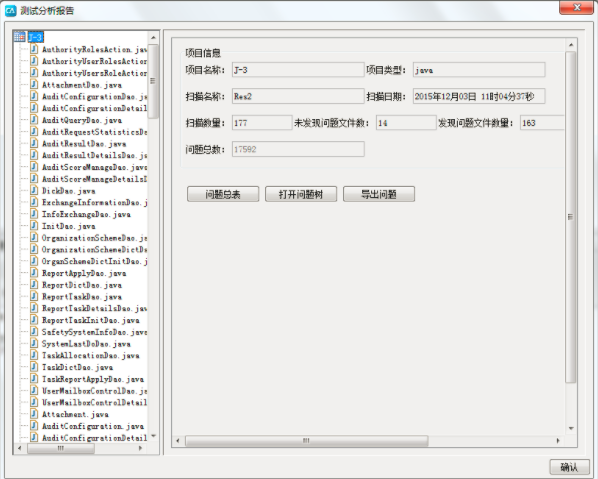Click the file icon beside AuditScoreManageDao
This screenshot has height=479, width=598.
[34, 167]
